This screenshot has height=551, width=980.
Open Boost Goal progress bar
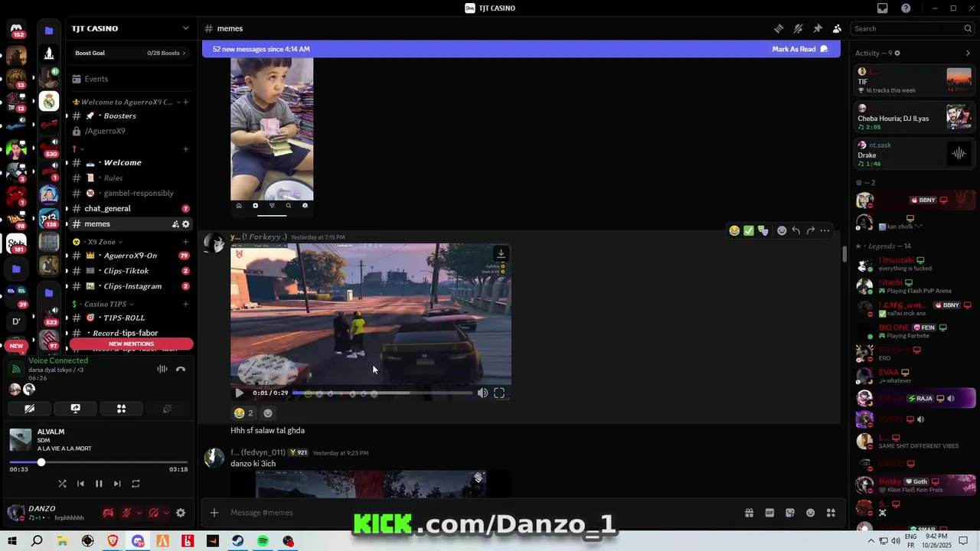point(130,53)
